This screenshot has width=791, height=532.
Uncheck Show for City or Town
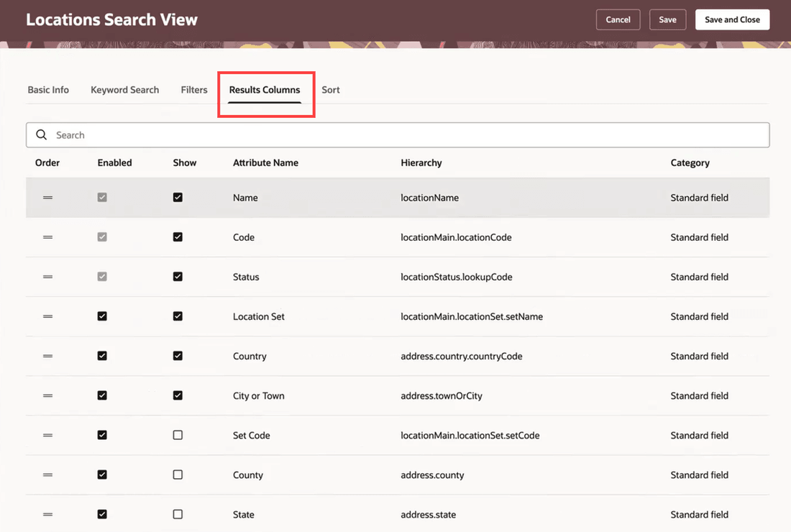point(178,395)
